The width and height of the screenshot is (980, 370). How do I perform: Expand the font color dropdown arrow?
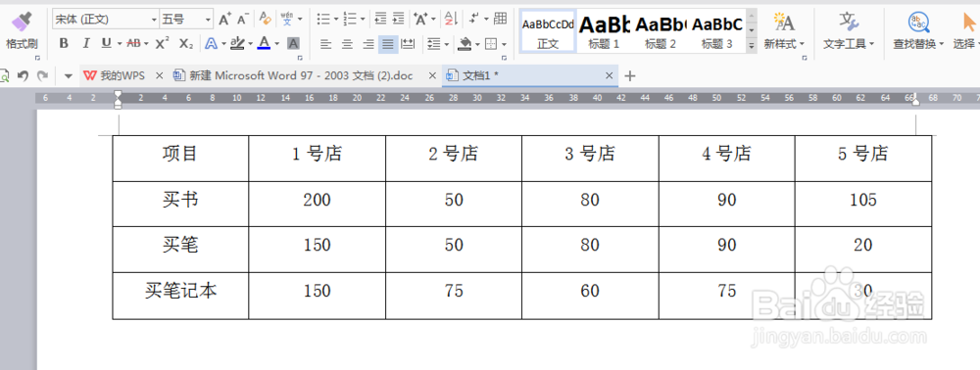click(x=277, y=44)
